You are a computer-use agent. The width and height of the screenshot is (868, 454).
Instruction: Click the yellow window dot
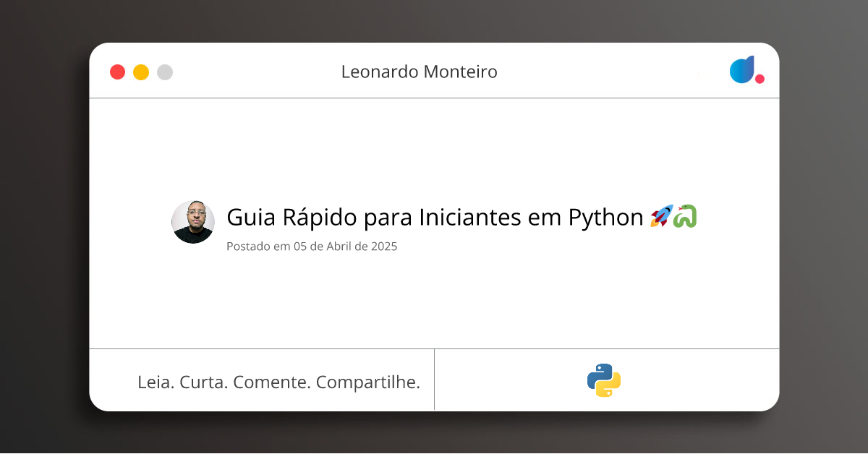[x=141, y=72]
